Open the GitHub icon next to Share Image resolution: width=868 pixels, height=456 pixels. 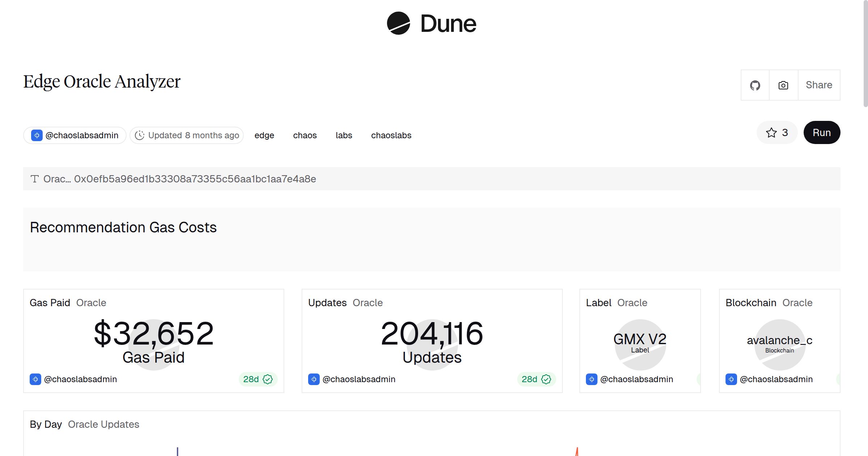[755, 85]
